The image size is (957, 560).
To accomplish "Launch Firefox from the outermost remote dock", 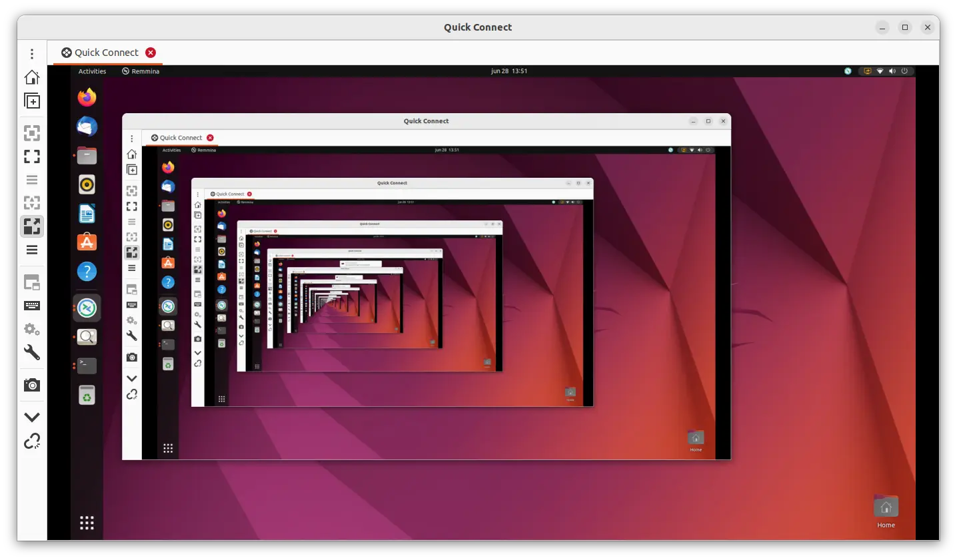I will pos(87,97).
